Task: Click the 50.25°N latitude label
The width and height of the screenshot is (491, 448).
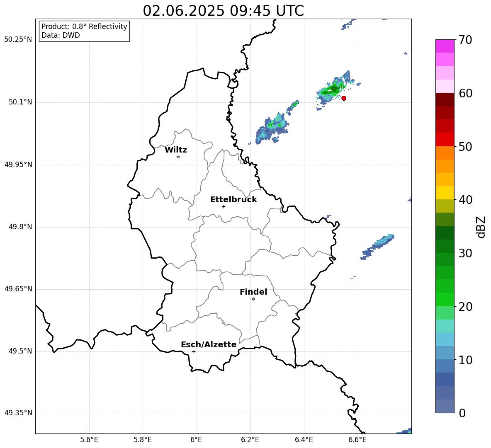Action: (18, 40)
